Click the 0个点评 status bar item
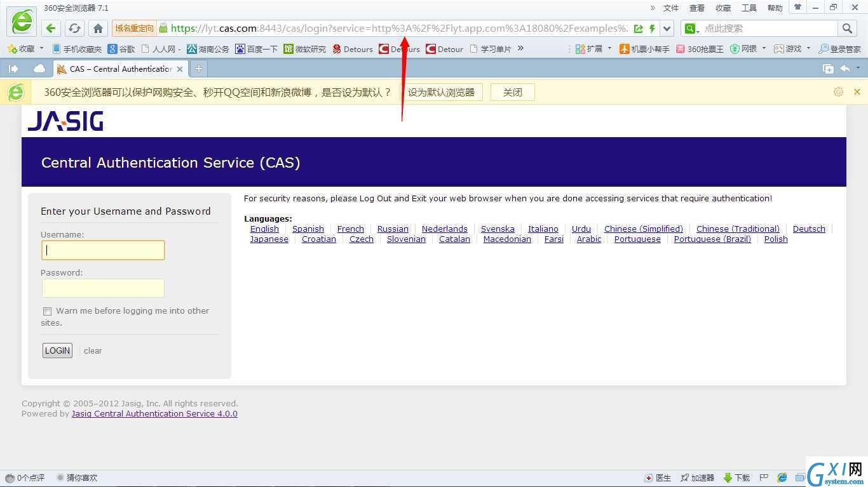 [x=25, y=477]
